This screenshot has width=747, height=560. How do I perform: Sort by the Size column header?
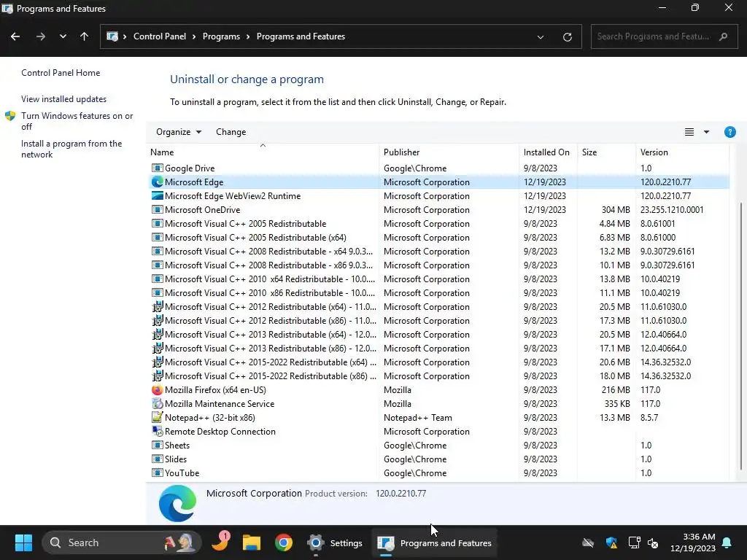coord(606,152)
